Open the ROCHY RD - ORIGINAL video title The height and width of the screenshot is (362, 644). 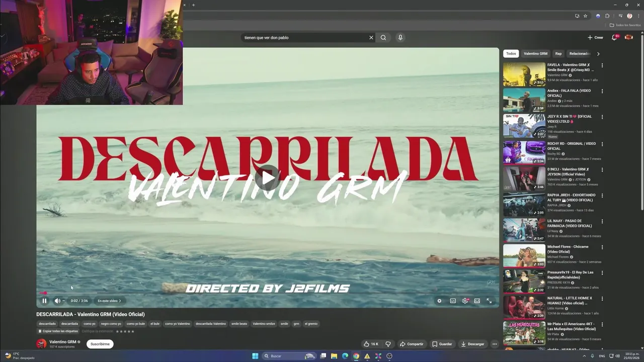pos(572,146)
